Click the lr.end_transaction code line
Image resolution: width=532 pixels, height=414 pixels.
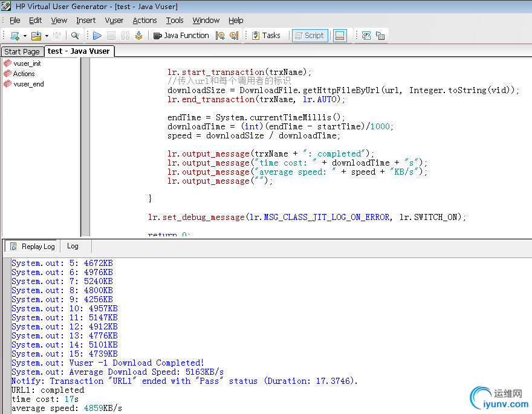tap(256, 99)
